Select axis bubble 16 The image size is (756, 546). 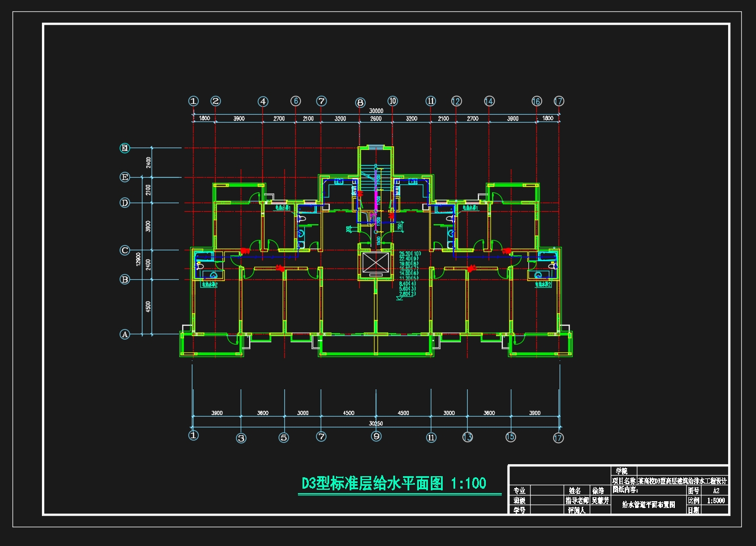tap(537, 101)
